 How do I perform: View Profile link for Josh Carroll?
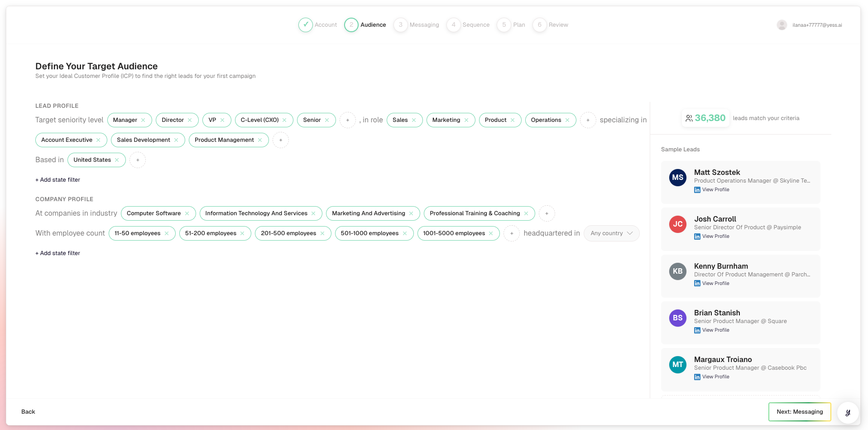click(x=715, y=237)
